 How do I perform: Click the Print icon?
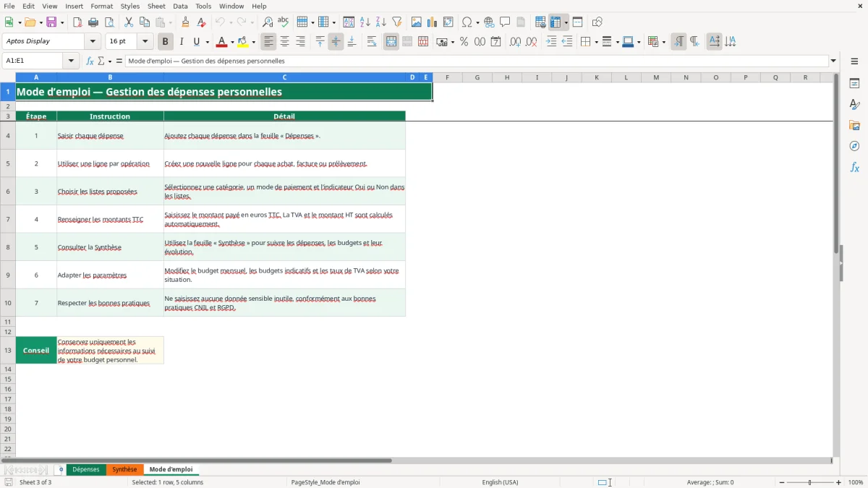(93, 22)
